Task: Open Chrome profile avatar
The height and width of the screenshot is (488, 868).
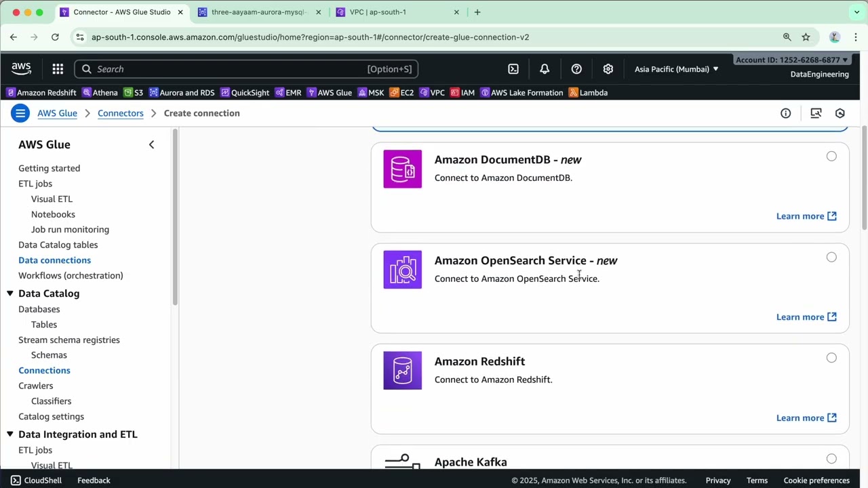Action: pyautogui.click(x=835, y=37)
